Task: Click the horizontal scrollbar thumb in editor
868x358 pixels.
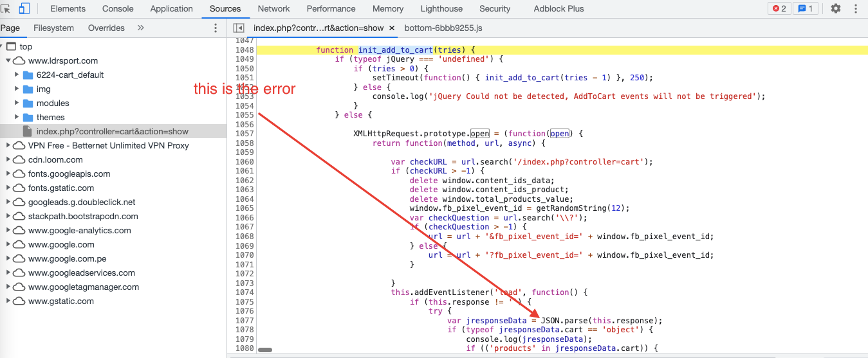Action: point(265,350)
